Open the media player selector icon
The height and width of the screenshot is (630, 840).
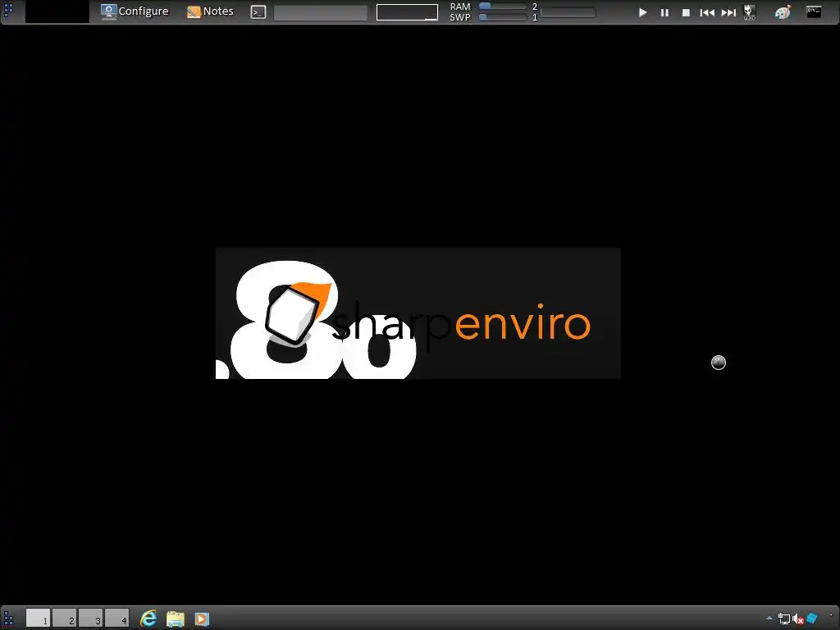tap(750, 12)
